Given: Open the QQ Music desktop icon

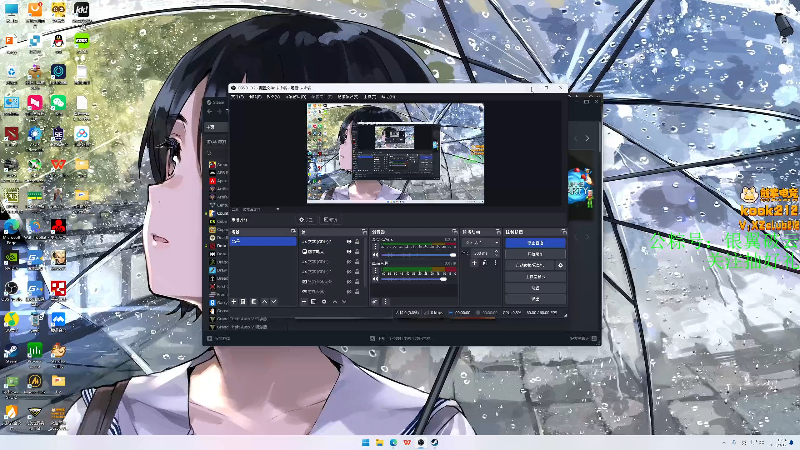Looking at the screenshot, I should pyautogui.click(x=11, y=320).
